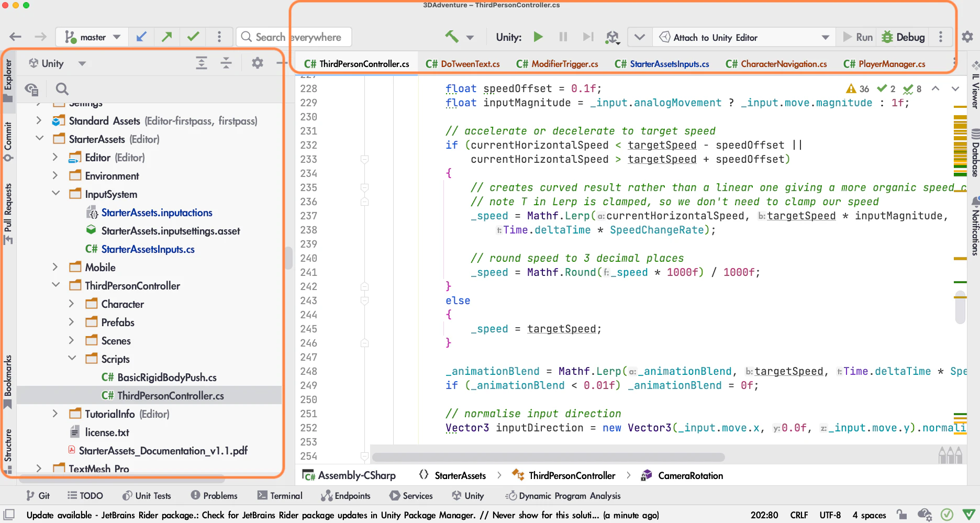Click the Commit checkmark icon
Viewport: 980px width, 523px height.
[193, 37]
